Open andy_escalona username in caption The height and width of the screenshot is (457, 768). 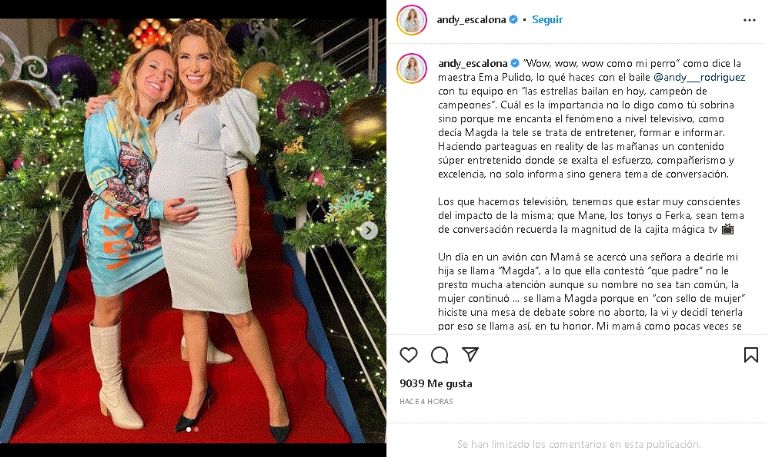click(473, 63)
